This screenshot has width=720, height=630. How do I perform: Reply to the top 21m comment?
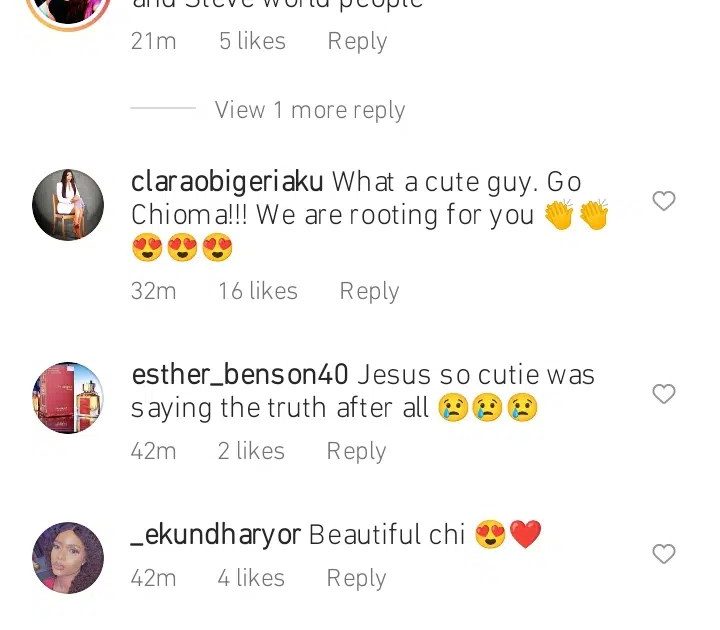click(357, 41)
